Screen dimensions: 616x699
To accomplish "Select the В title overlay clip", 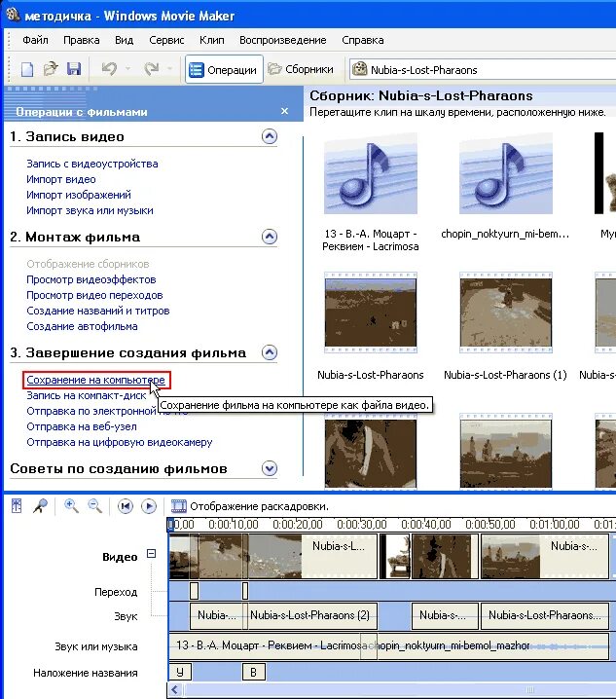I will coord(254,672).
